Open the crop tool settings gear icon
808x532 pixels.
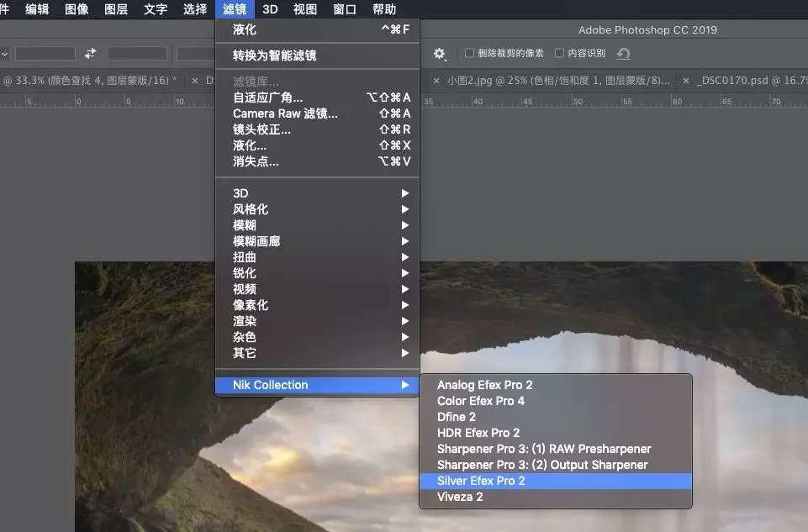pyautogui.click(x=440, y=53)
